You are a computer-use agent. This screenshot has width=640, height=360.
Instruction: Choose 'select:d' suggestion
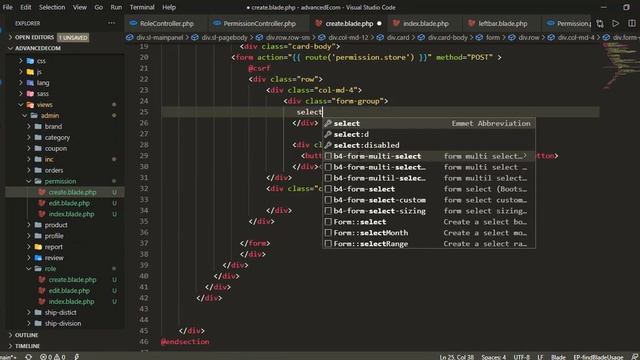[x=429, y=134]
